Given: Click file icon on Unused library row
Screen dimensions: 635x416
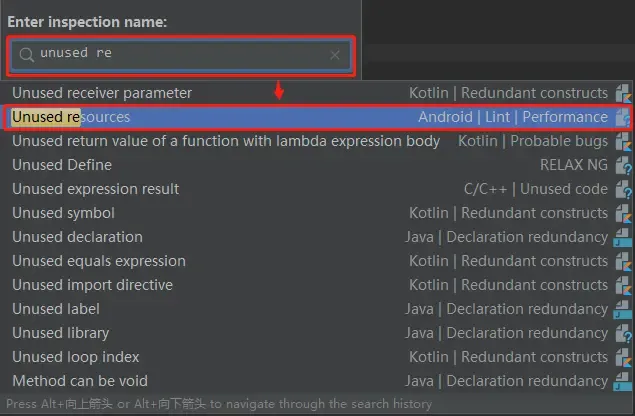Looking at the screenshot, I should coord(623,333).
